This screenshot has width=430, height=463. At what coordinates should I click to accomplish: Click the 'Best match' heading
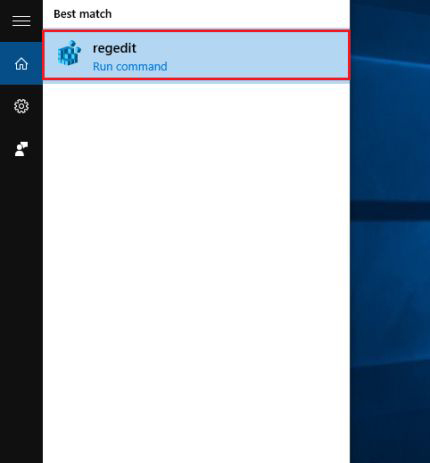[x=83, y=14]
